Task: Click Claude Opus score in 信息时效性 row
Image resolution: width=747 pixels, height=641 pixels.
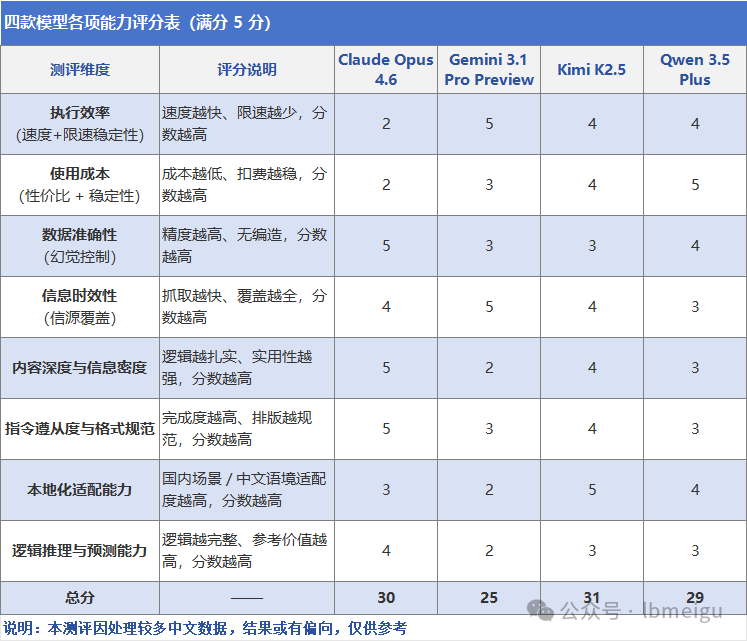Action: click(x=386, y=307)
